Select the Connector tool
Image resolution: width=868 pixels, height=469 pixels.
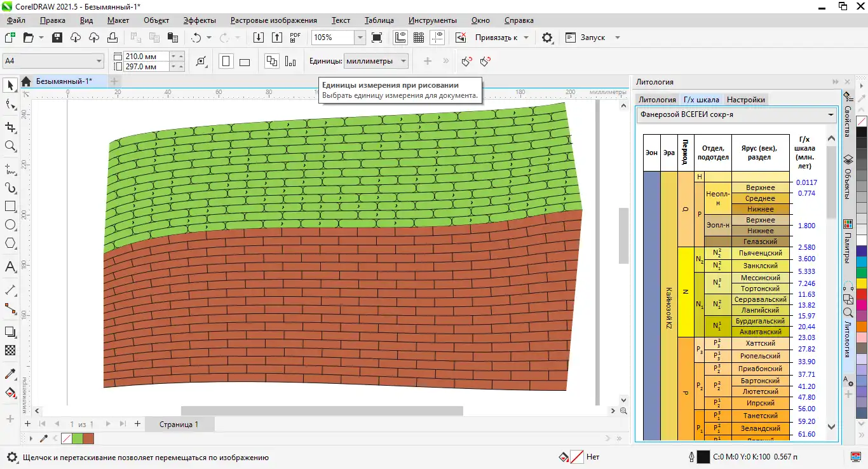click(10, 308)
